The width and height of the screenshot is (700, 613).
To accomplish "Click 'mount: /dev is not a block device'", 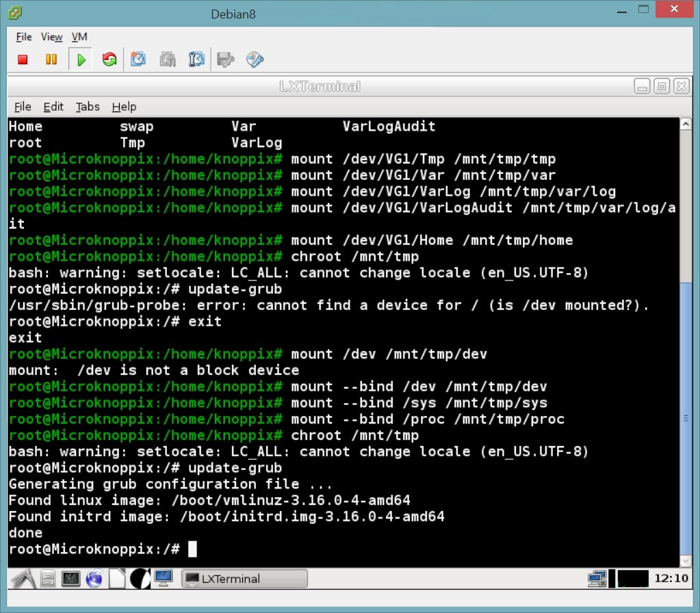I will pos(153,370).
